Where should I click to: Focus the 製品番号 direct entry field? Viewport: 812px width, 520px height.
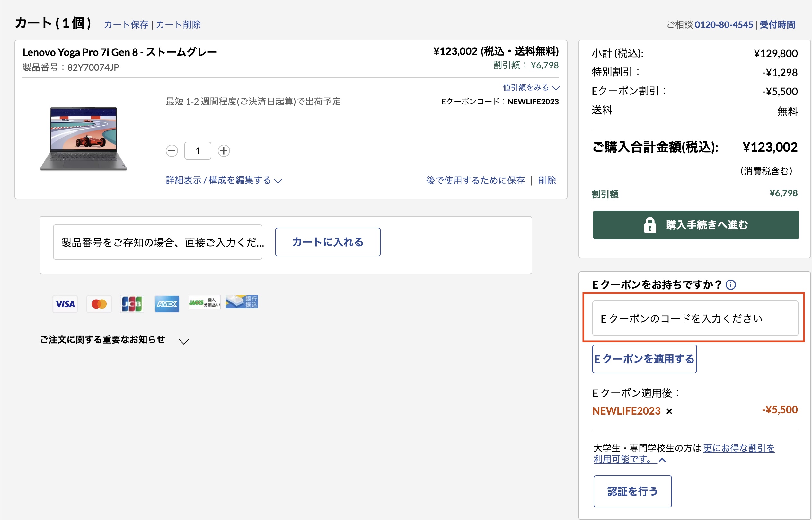point(158,242)
